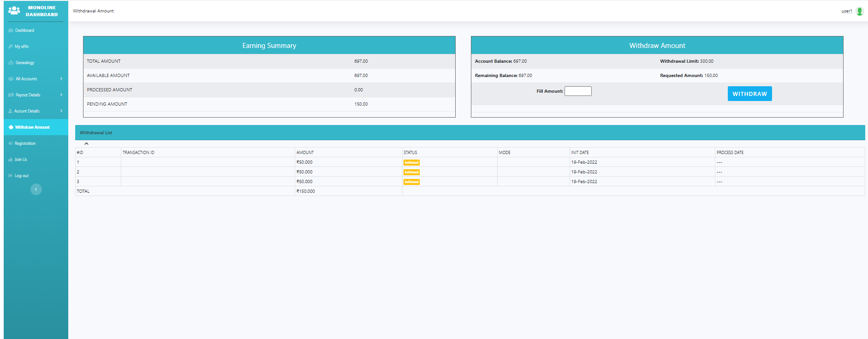Expand the Payout Details submenu

coord(61,95)
